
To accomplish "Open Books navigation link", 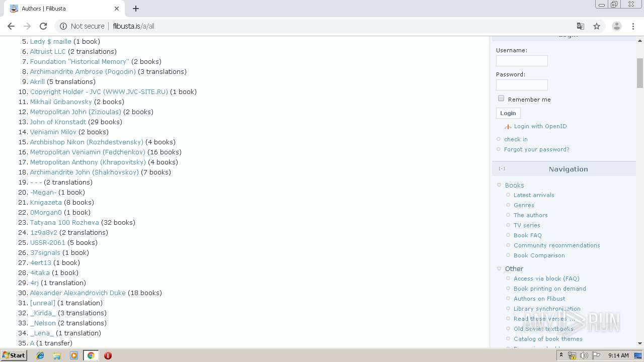I will (514, 186).
